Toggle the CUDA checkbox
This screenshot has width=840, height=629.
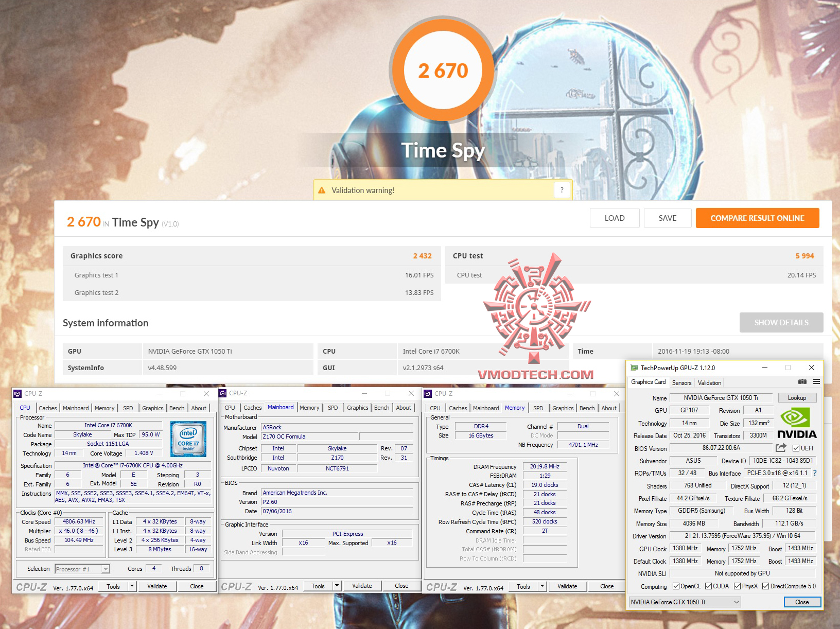709,586
